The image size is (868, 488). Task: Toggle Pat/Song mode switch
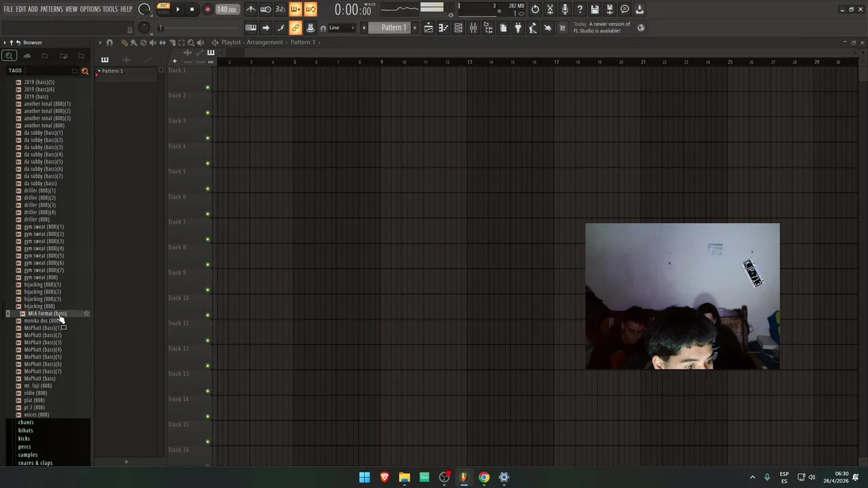click(163, 9)
